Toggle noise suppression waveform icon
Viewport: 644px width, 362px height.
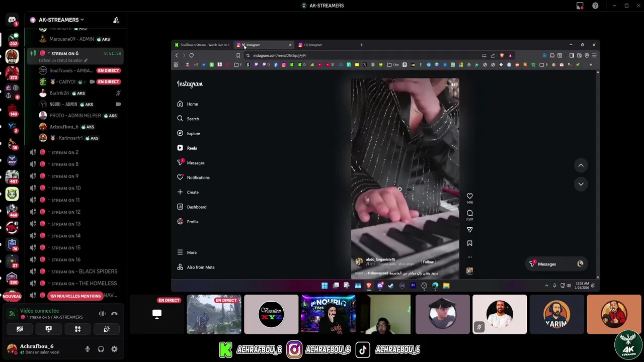102,314
